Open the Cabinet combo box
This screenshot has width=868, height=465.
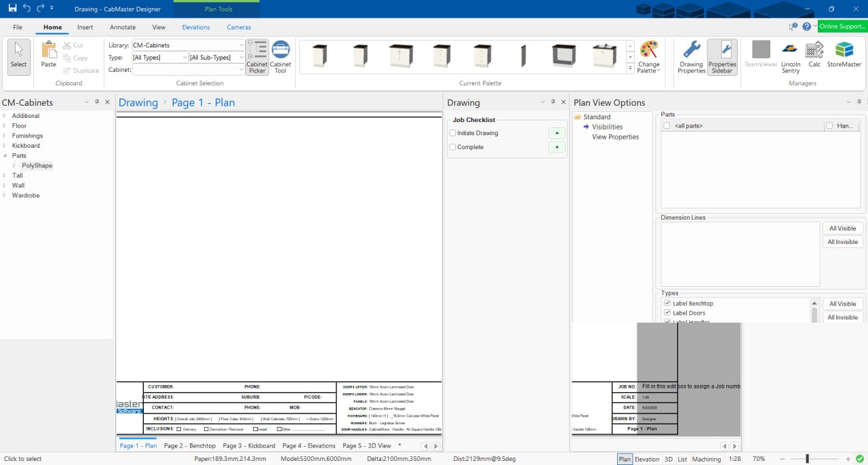[x=188, y=70]
